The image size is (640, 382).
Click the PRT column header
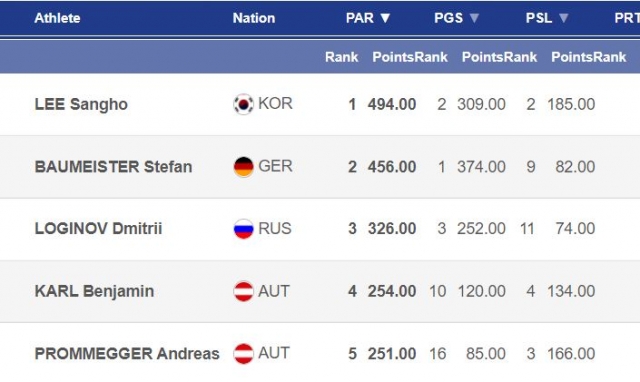pos(627,18)
